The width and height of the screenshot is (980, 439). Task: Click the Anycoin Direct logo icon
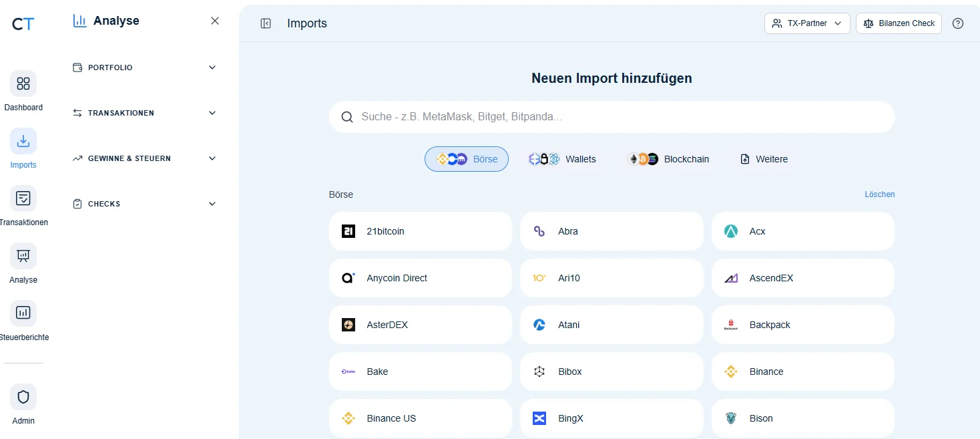coord(348,278)
